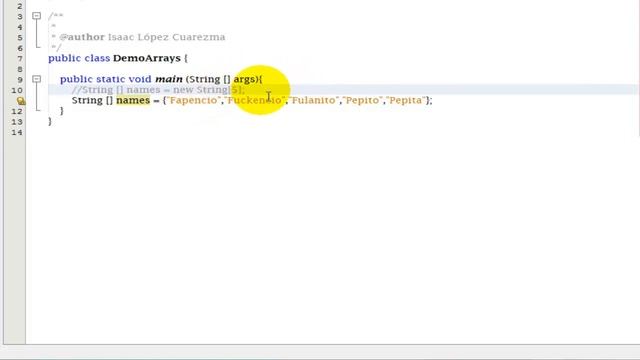Click the void keyword on line 9
This screenshot has width=640, height=360.
140,79
